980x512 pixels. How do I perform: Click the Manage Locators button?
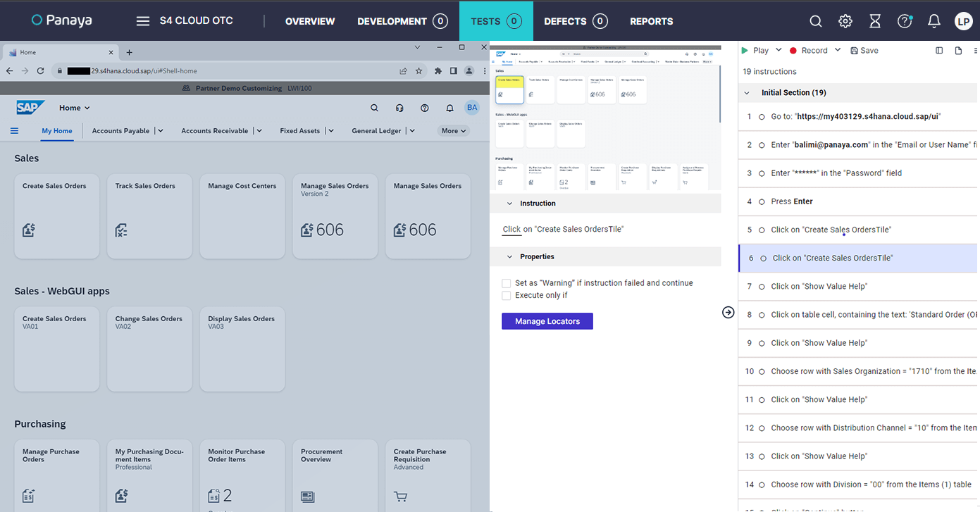coord(547,321)
